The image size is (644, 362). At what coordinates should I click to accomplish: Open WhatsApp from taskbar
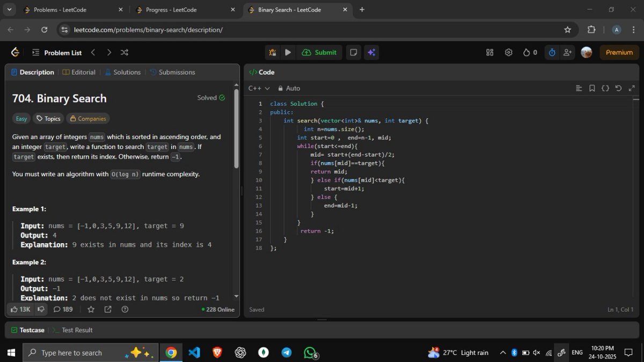[310, 352]
